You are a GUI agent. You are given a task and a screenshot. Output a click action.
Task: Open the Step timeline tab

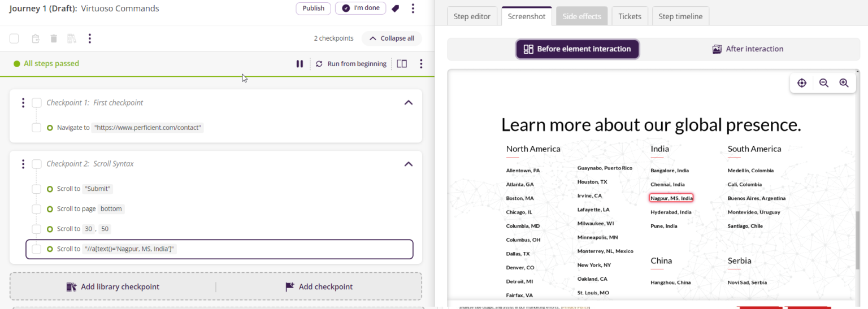(680, 16)
